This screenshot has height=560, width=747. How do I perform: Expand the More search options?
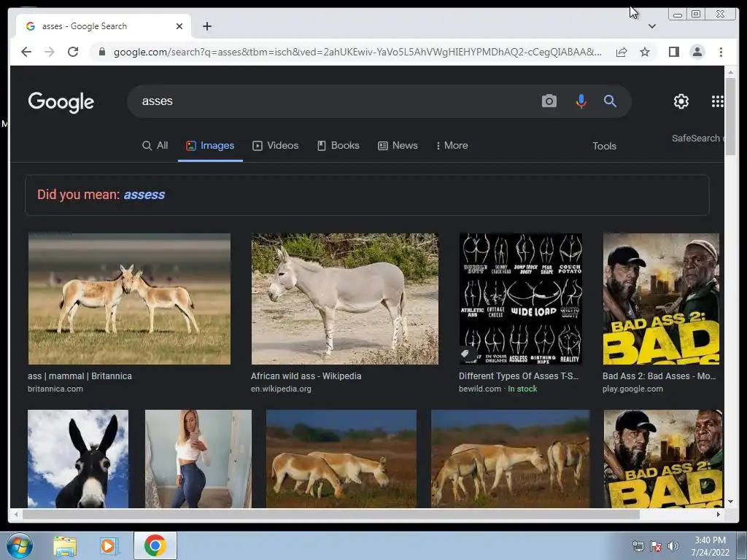coord(452,145)
